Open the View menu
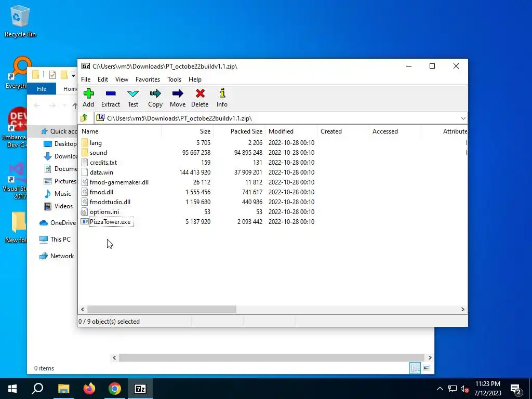The height and width of the screenshot is (399, 532). tap(122, 79)
